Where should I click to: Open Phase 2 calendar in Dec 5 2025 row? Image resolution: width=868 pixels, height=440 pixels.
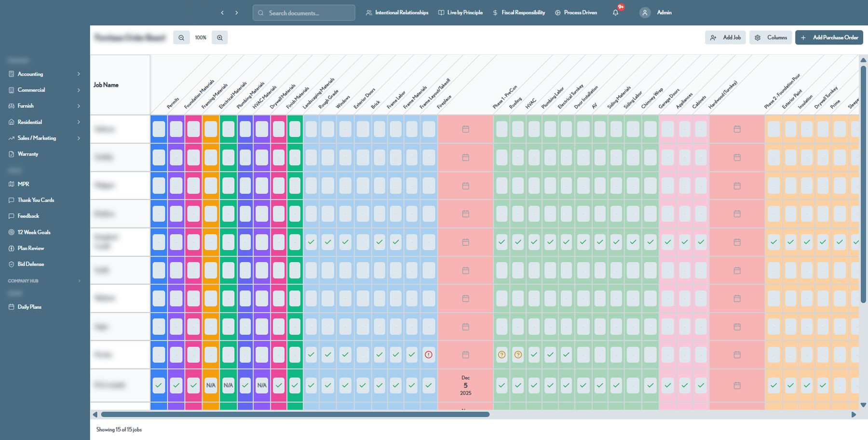click(x=737, y=386)
